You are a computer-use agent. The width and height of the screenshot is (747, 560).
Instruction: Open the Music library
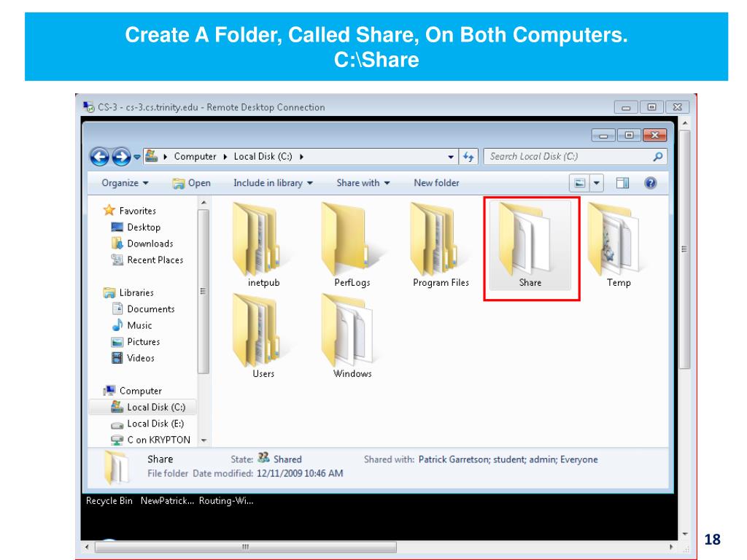click(131, 325)
